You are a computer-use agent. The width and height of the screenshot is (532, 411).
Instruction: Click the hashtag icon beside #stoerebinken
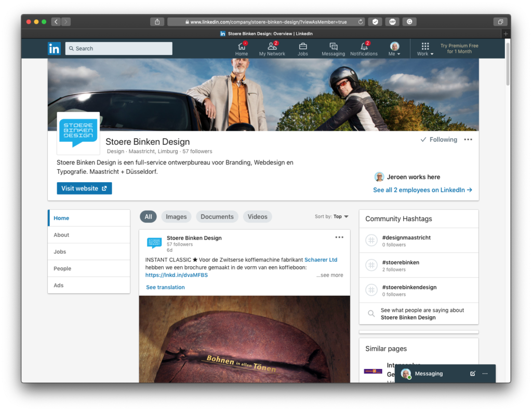click(371, 265)
